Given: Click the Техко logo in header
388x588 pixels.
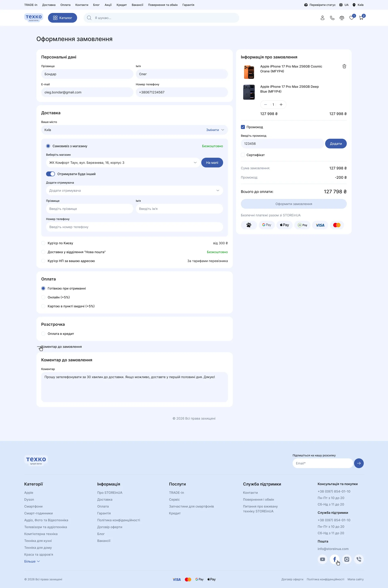Looking at the screenshot, I should click(x=34, y=18).
